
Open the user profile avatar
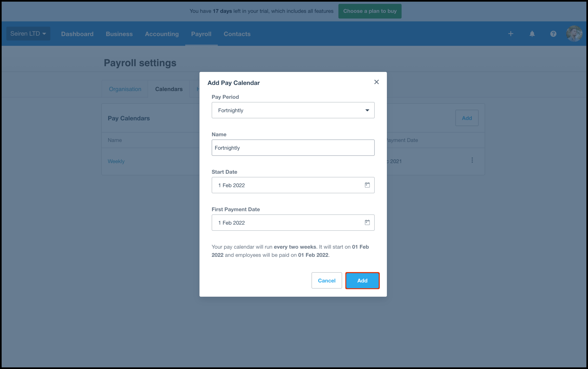[574, 34]
